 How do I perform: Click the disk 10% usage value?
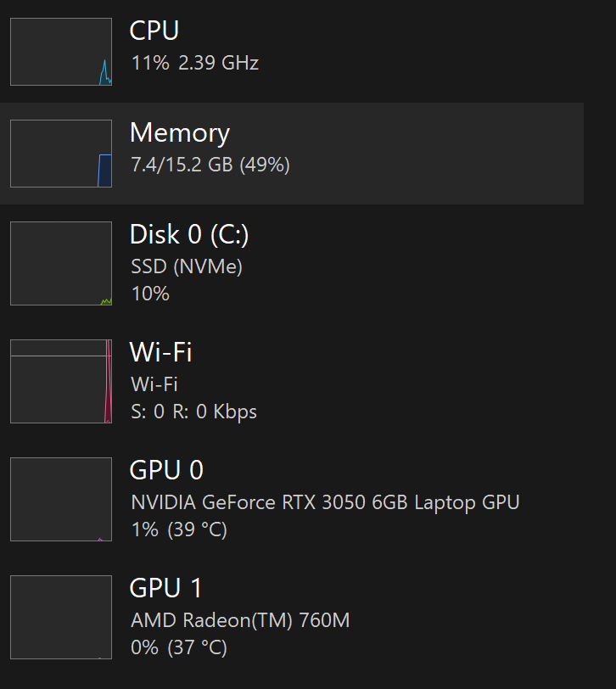click(150, 294)
